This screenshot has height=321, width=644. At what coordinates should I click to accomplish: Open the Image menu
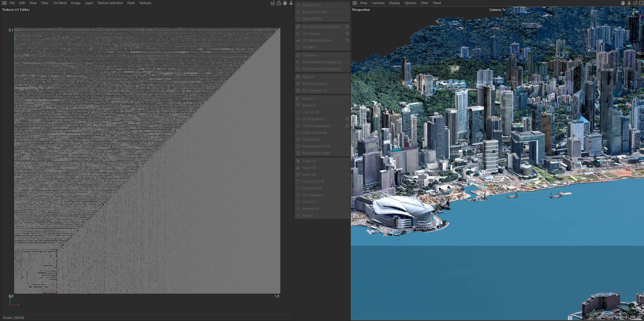76,3
